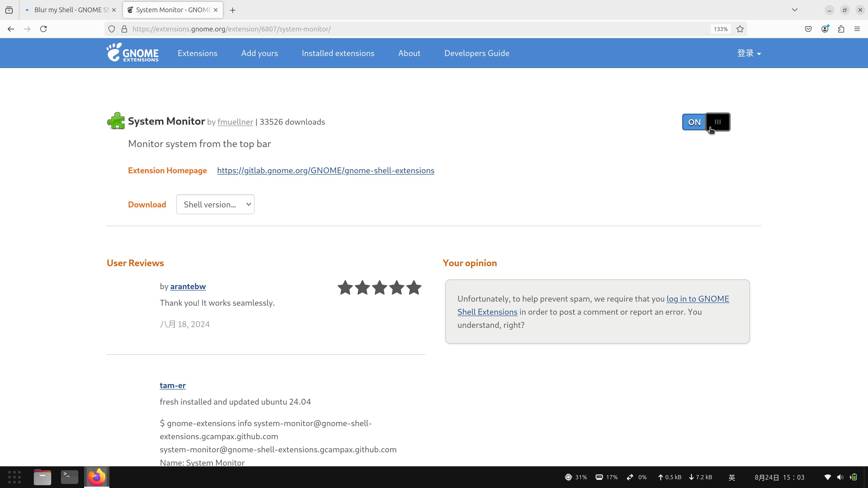Open reviewer arantebw's profile
The width and height of the screenshot is (868, 488).
tap(188, 286)
